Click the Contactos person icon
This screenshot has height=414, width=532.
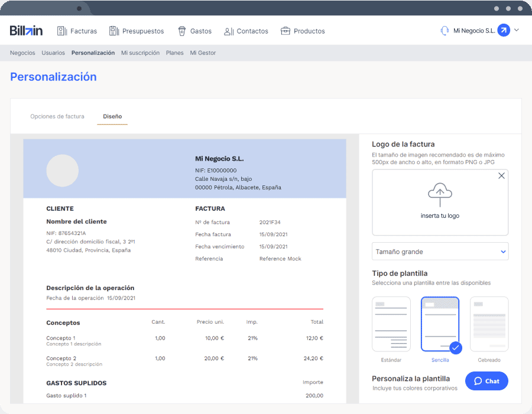(x=229, y=31)
